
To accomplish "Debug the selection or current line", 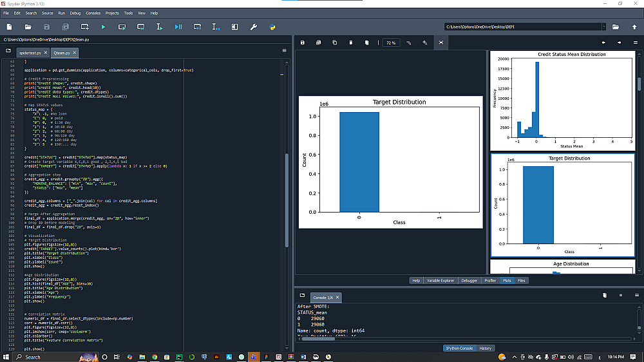I will click(x=216, y=27).
